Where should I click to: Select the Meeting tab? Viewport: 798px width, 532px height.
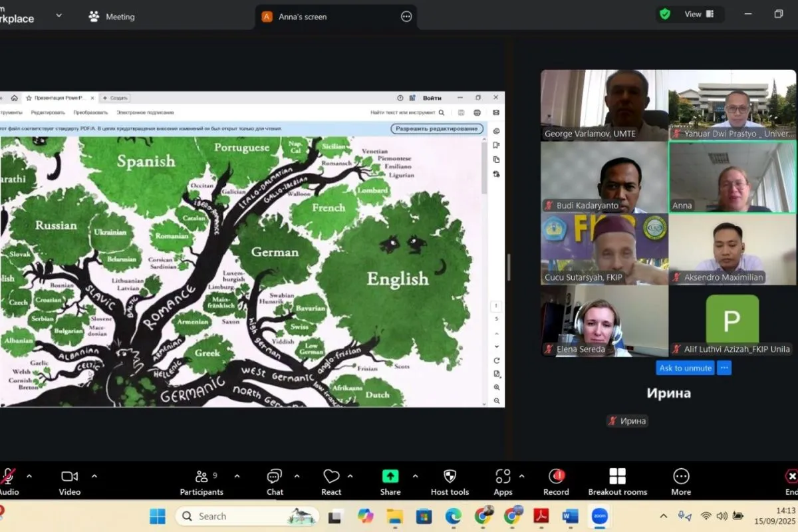coord(112,17)
